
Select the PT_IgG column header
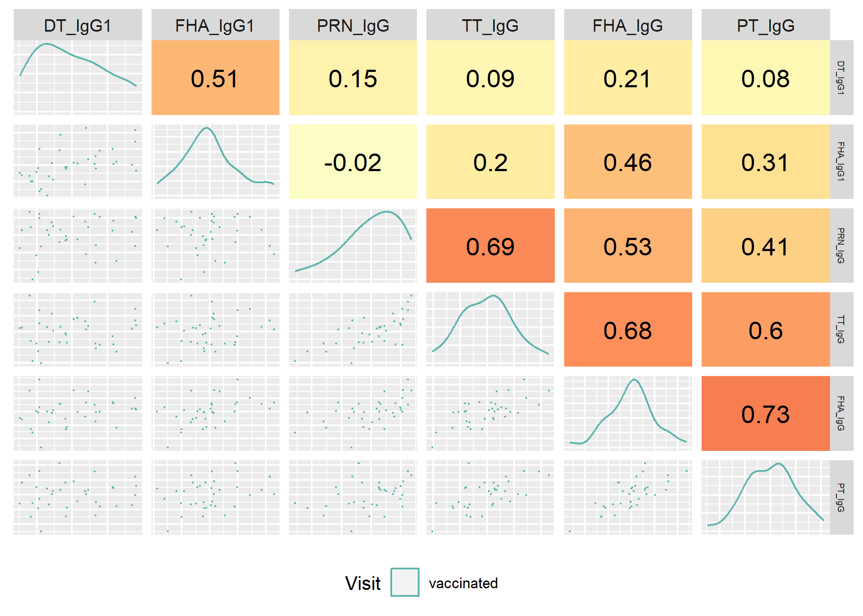(765, 25)
